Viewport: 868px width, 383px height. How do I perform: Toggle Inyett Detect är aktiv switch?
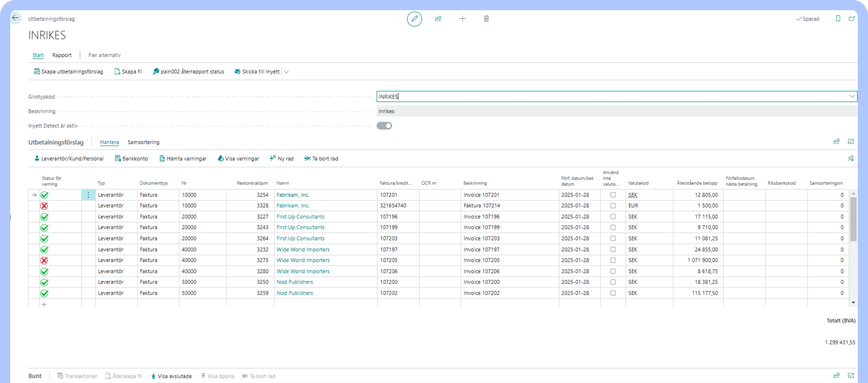[x=384, y=126]
